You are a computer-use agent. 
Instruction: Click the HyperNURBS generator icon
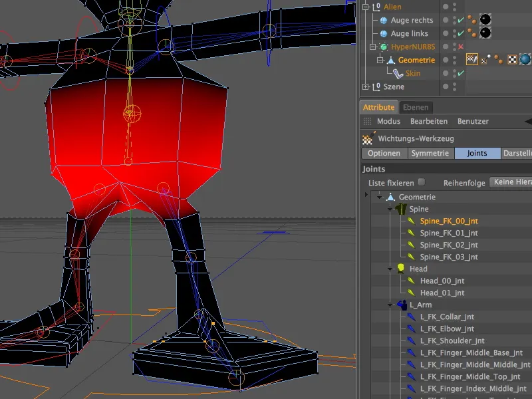click(x=384, y=47)
